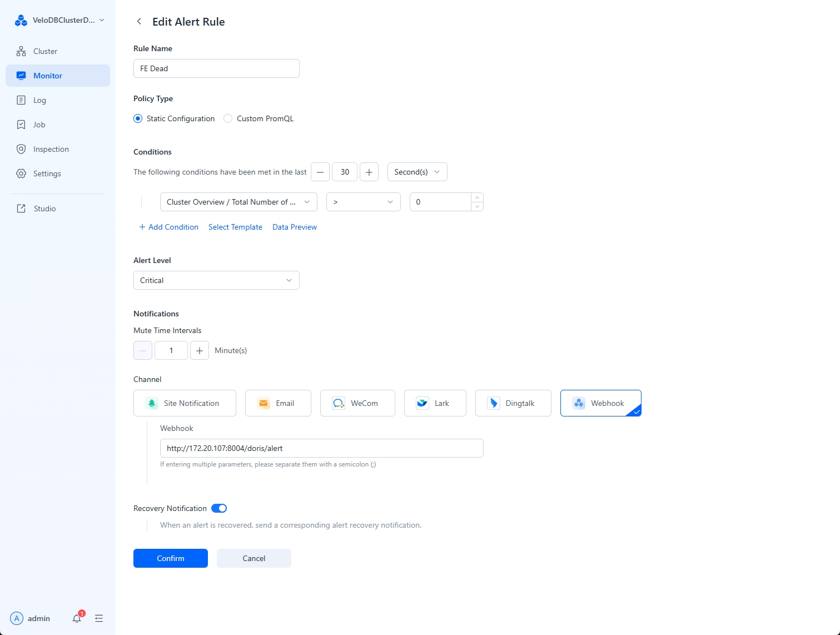Click the Confirm button
The height and width of the screenshot is (635, 840).
[170, 558]
